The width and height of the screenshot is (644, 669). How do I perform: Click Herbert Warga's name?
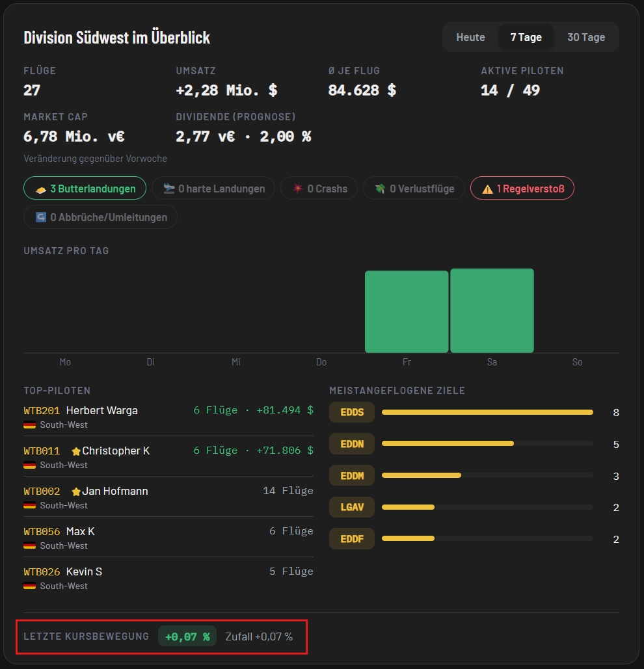coord(102,410)
